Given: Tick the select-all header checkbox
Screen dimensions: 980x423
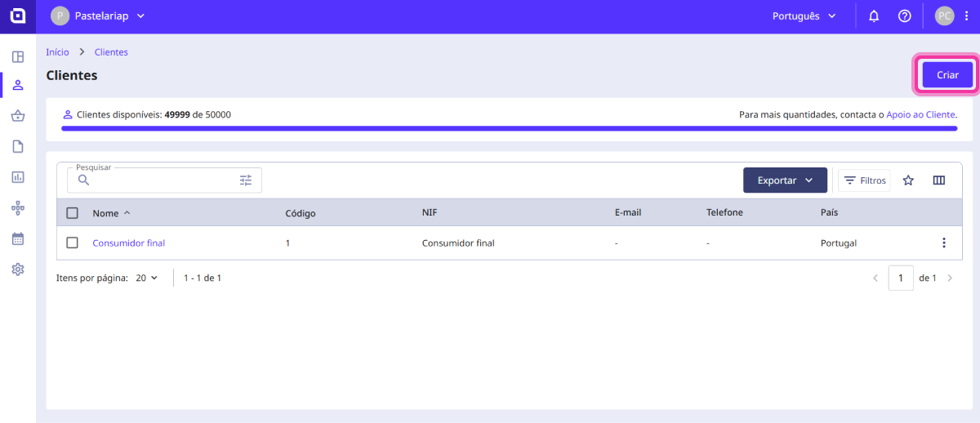Looking at the screenshot, I should (x=72, y=213).
